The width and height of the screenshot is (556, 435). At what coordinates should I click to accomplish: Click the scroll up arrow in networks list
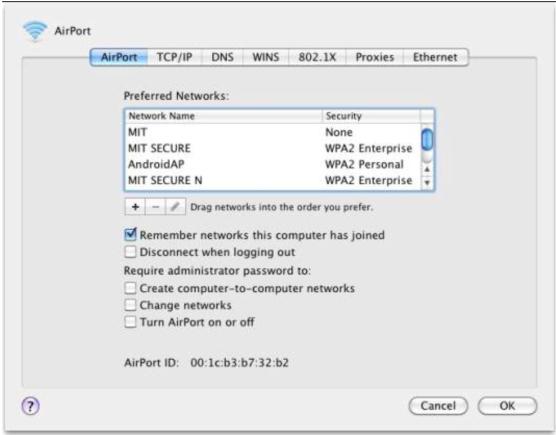pyautogui.click(x=427, y=169)
